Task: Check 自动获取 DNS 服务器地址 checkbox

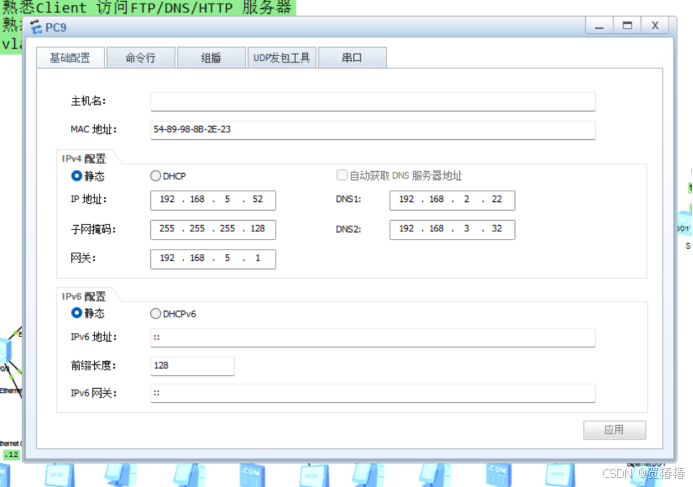Action: 342,176
